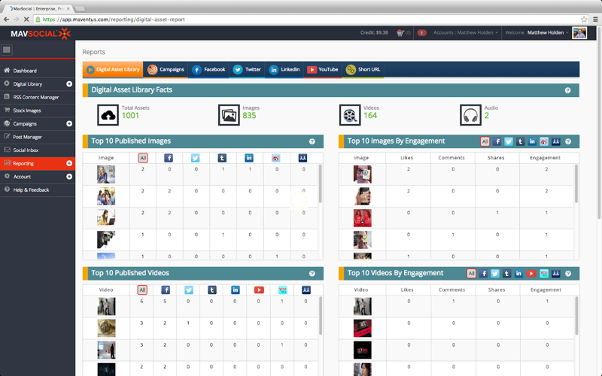Filter Top 10 Published Images by Twitter
This screenshot has width=602, height=376.
click(x=195, y=158)
